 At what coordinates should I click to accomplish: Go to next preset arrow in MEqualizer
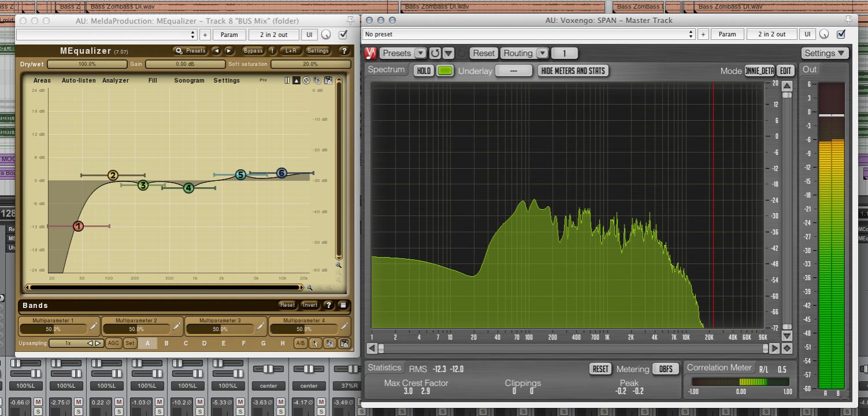229,51
